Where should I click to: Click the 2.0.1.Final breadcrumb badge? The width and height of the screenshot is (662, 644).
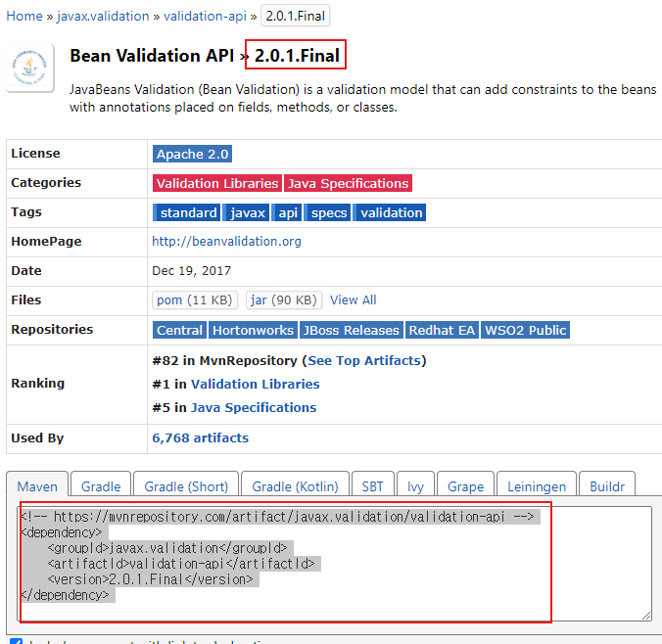(x=295, y=16)
